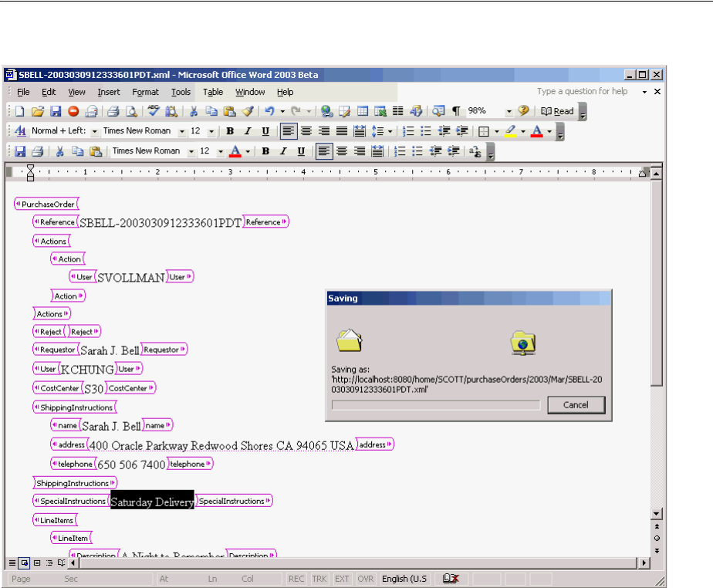The image size is (713, 588).
Task: Switch to Reading Layout view button
Action: click(x=62, y=563)
